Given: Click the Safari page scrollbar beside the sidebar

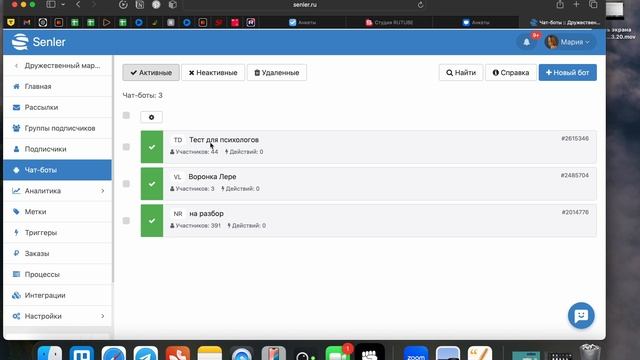Looking at the screenshot, I should click(113, 169).
